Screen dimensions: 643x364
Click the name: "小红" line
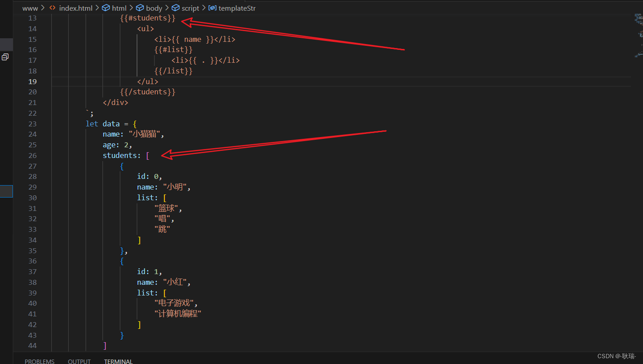coord(164,283)
